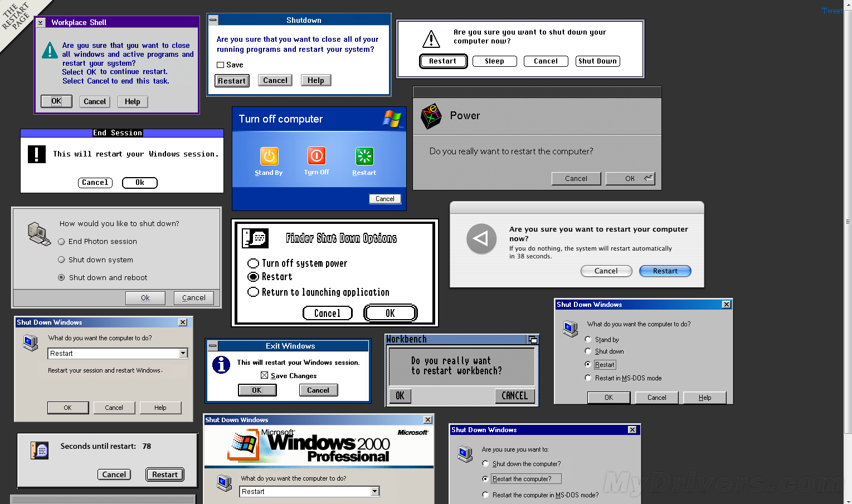Select Return to launching application option
The image size is (852, 504).
[254, 292]
